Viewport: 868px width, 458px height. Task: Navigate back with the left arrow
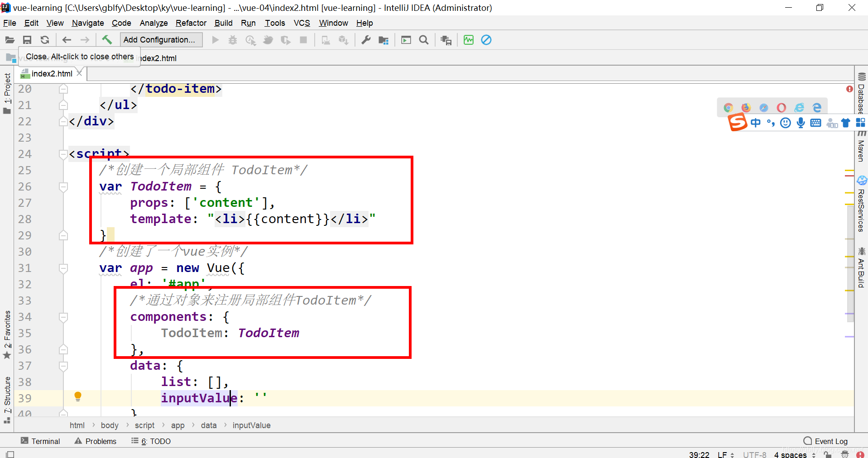click(67, 40)
